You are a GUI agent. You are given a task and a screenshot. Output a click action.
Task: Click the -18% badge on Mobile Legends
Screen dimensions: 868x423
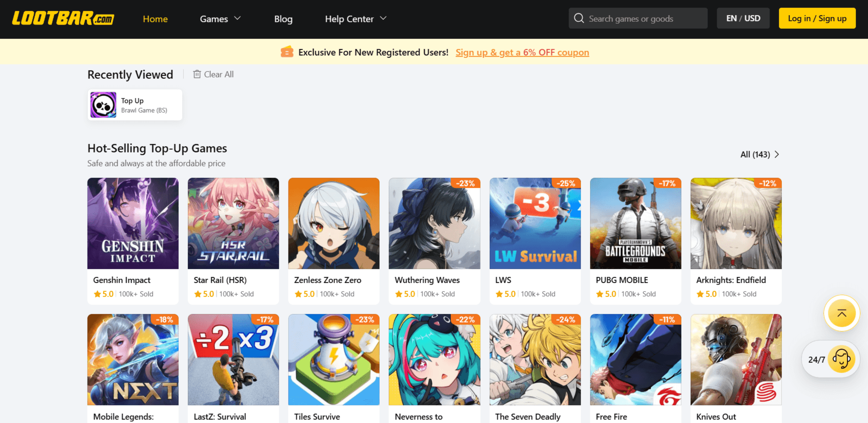[x=164, y=319]
